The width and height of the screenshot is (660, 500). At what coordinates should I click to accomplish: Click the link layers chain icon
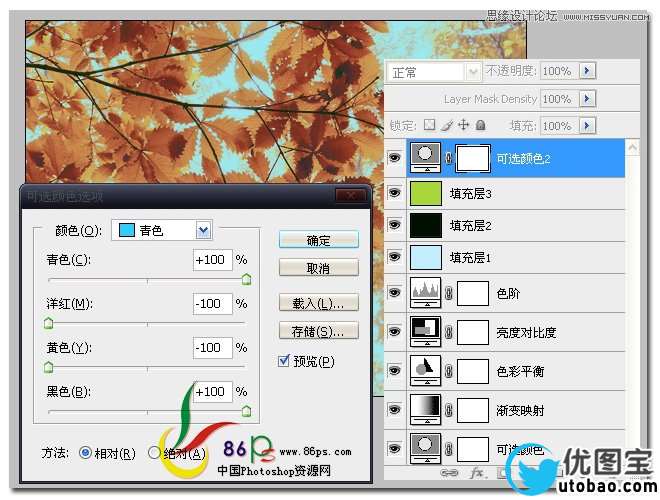click(x=449, y=473)
